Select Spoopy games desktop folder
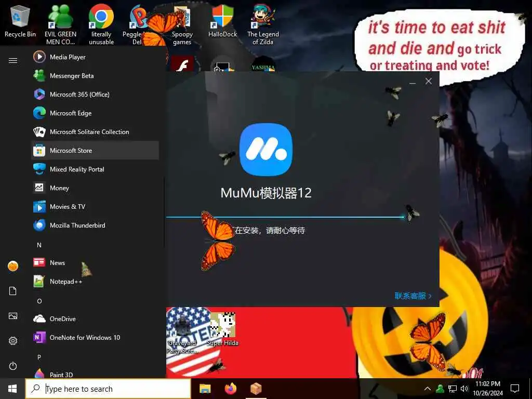532x399 pixels. [x=182, y=26]
